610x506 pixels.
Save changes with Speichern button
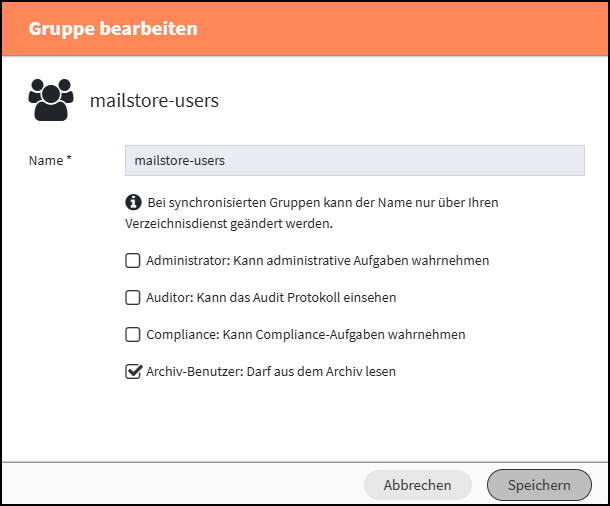[539, 485]
